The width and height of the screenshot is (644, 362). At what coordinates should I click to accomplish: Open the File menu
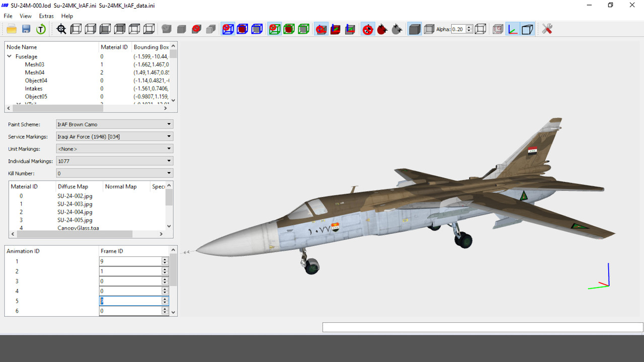click(x=8, y=16)
